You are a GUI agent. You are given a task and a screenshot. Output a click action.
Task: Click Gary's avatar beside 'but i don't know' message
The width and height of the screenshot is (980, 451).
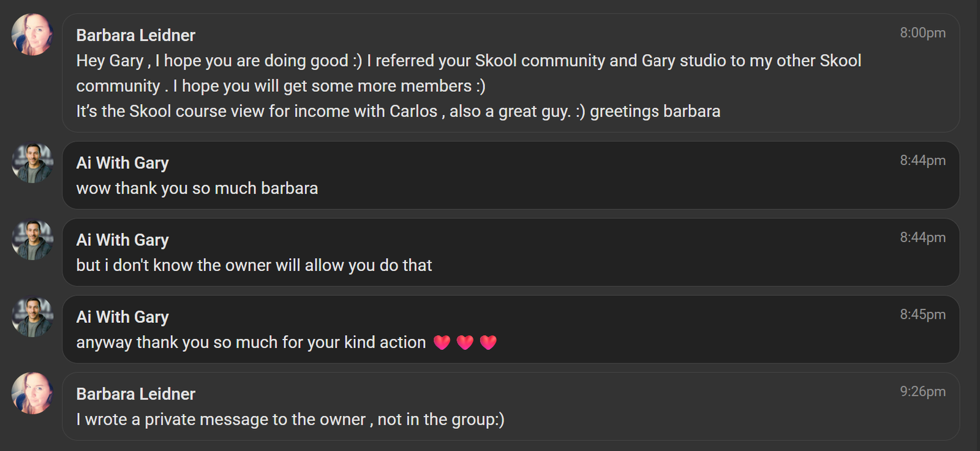[32, 240]
